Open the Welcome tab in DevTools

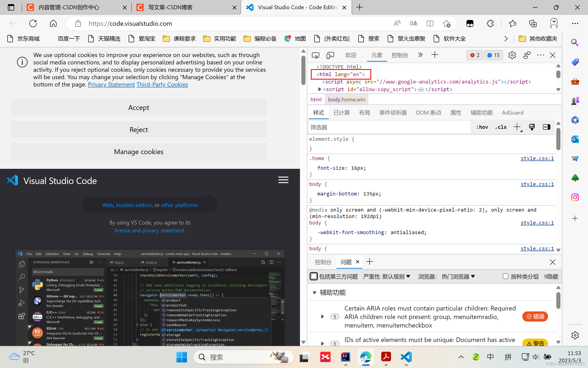pos(351,55)
